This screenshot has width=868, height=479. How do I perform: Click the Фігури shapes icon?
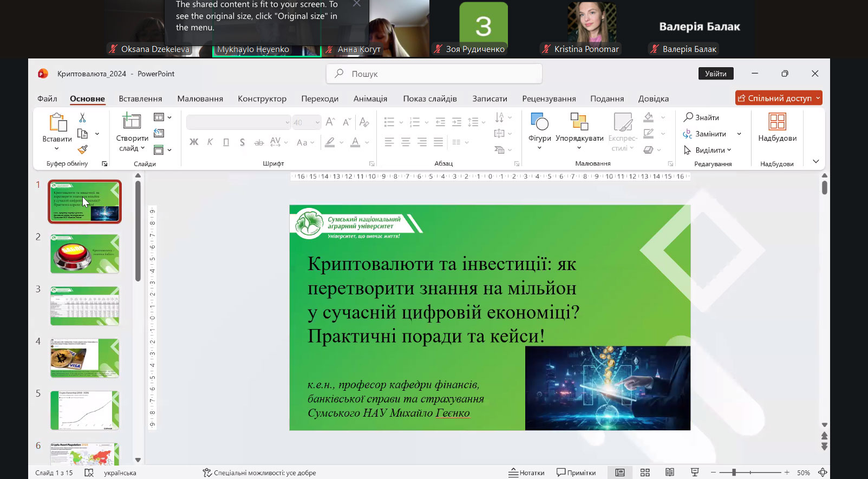(x=539, y=122)
